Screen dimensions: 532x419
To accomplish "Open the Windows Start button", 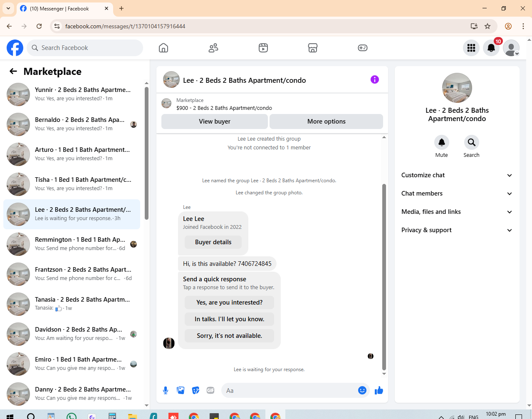I will click(x=10, y=416).
